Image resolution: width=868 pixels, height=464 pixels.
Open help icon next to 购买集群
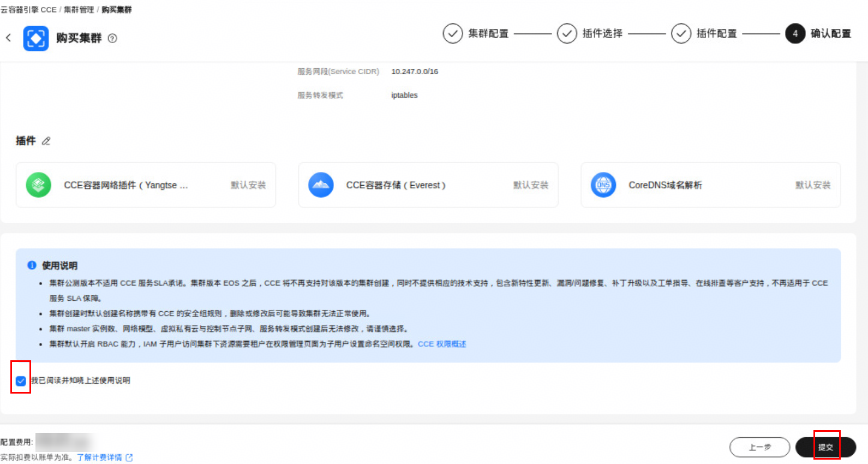pyautogui.click(x=112, y=38)
